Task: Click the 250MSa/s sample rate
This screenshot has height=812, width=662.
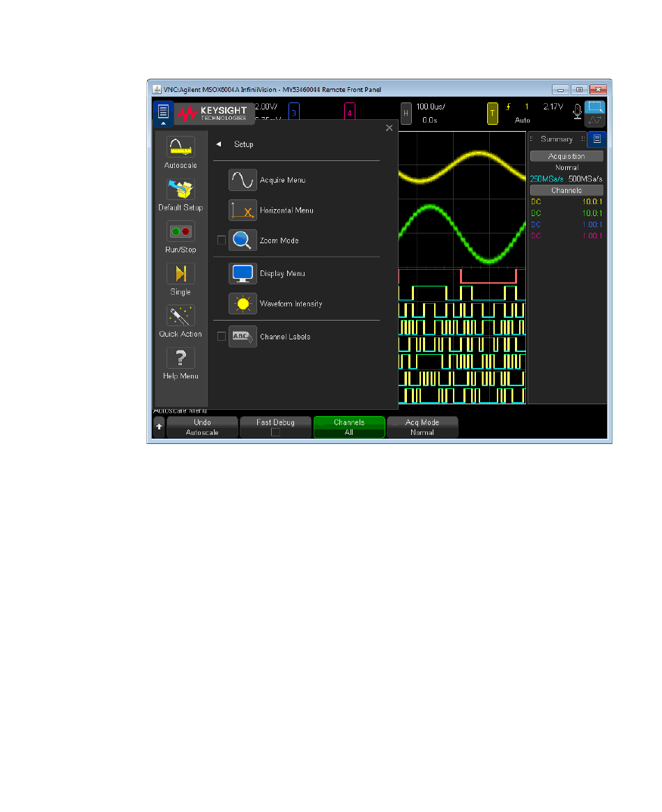Action: (x=546, y=179)
